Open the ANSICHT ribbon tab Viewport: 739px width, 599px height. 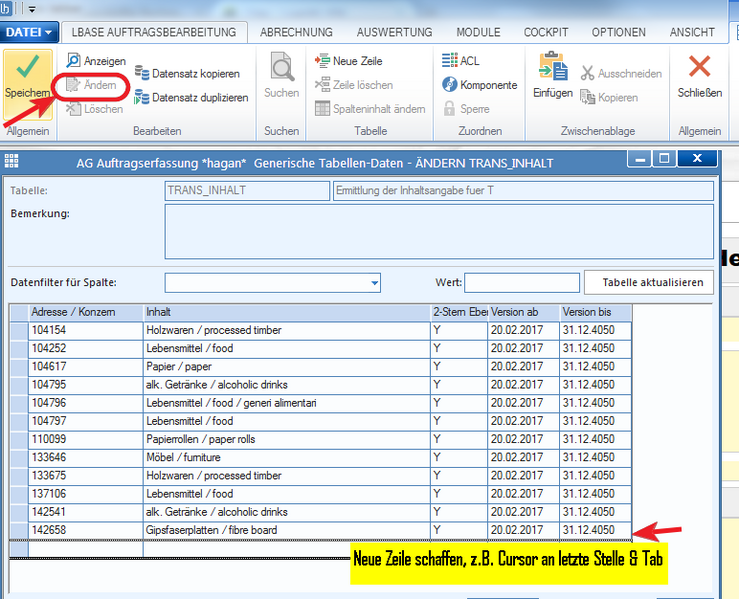692,32
